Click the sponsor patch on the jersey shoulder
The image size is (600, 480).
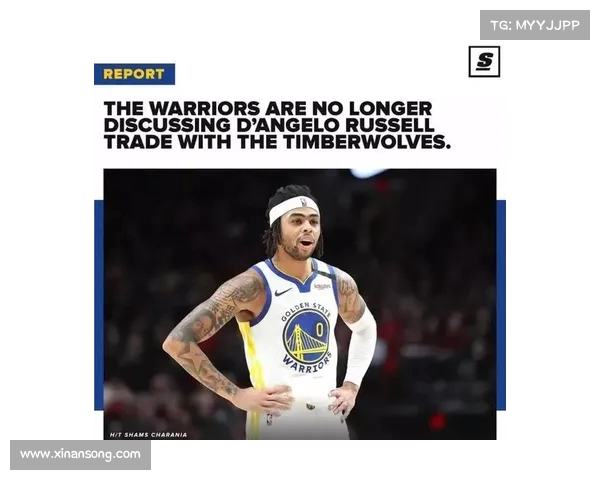click(x=322, y=286)
